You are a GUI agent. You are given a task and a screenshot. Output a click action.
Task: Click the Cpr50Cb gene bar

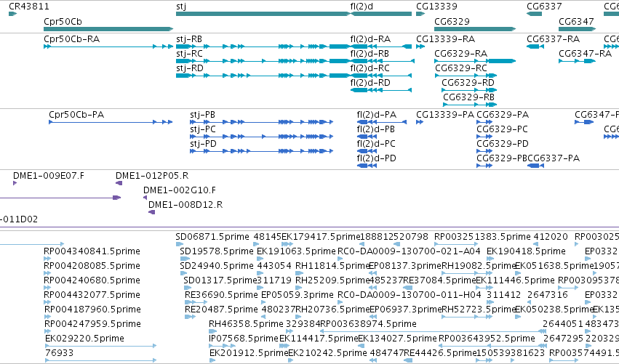pyautogui.click(x=108, y=29)
